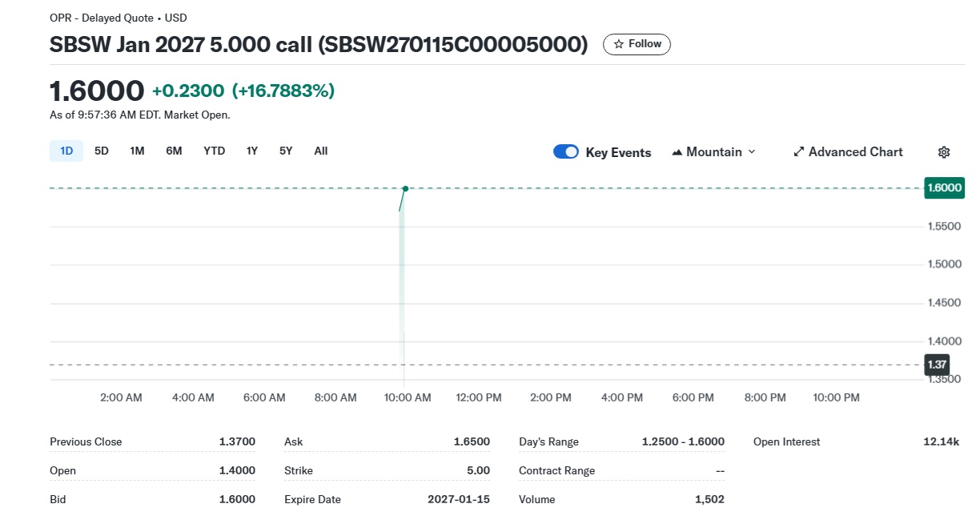Click the 2:00 AM time axis label
The width and height of the screenshot is (980, 512).
[x=121, y=397]
